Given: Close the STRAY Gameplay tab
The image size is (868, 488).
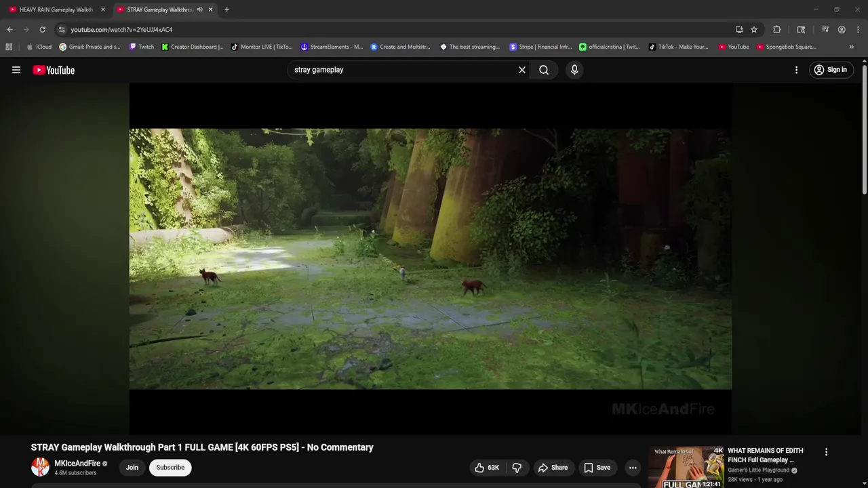Looking at the screenshot, I should tap(210, 9).
